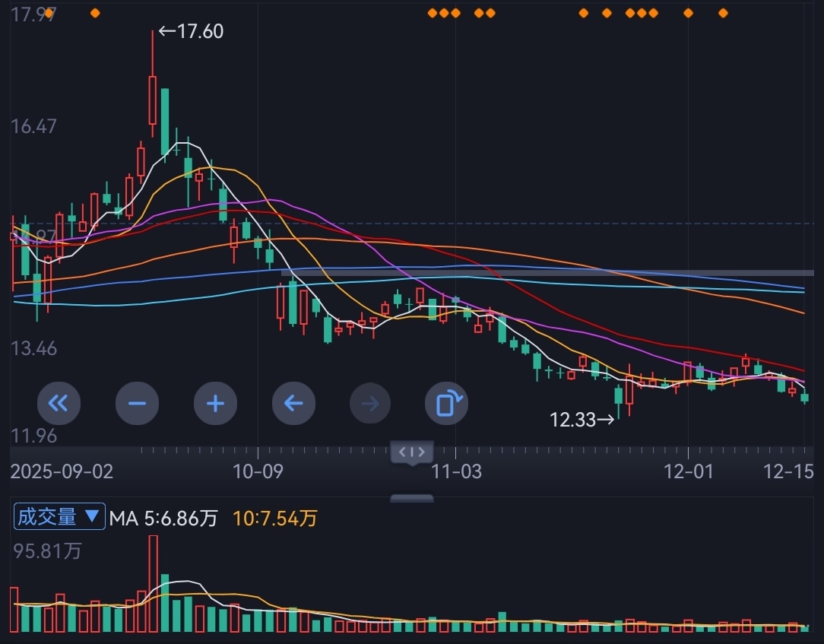
Task: Move chart forward with right arrow button
Action: coord(370,403)
